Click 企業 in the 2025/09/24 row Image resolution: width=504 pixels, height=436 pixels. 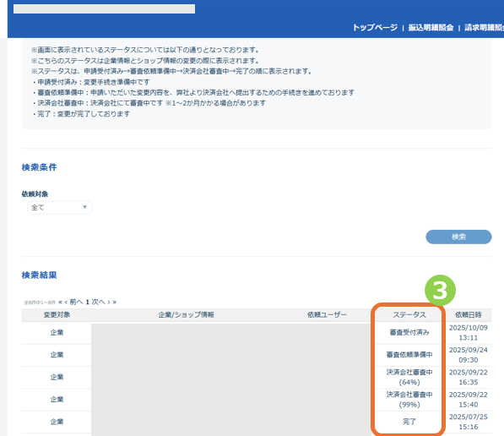[57, 355]
